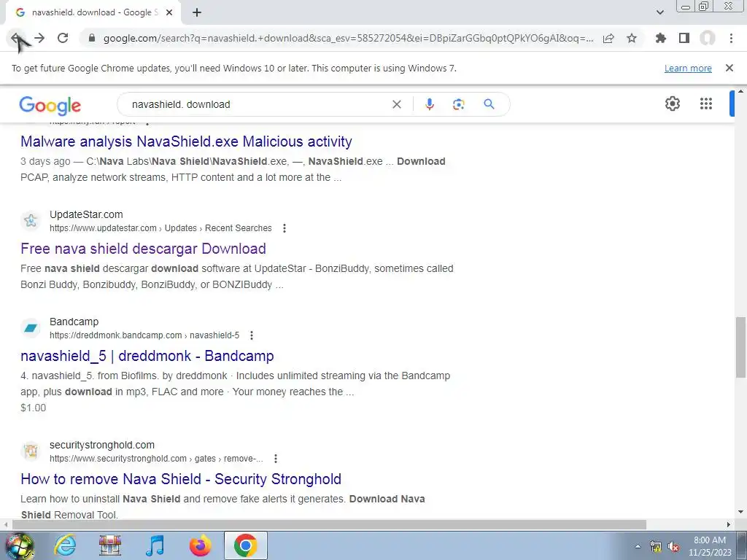Open the Google apps grid
The width and height of the screenshot is (747, 560).
click(706, 104)
